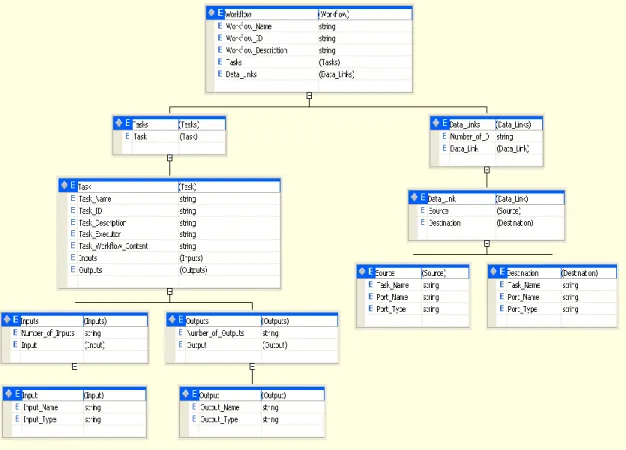Select the Data_Links row in Workflow table
Screen dimensions: 626x450
pos(314,74)
